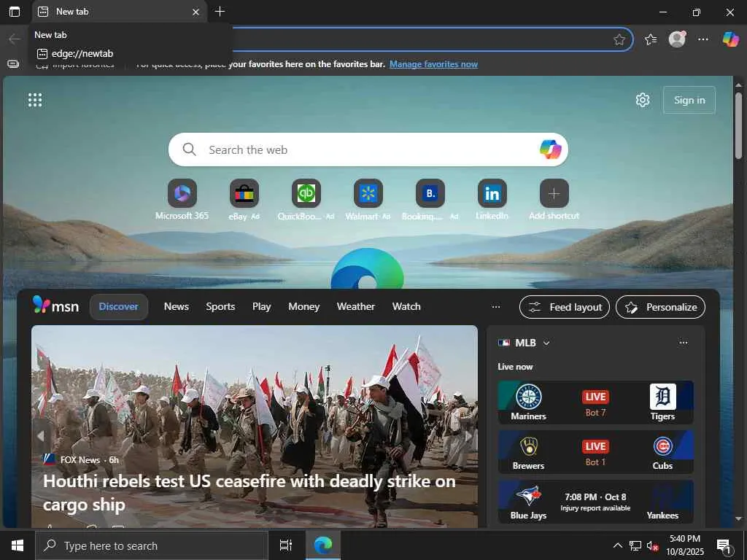The width and height of the screenshot is (747, 560).
Task: Switch to the Money tab
Action: click(303, 307)
